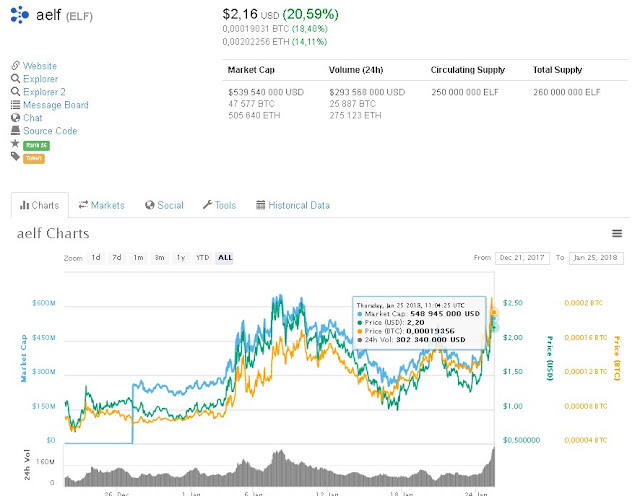Click the orange Token badge
Screen dimensions: 640x496
click(x=34, y=158)
